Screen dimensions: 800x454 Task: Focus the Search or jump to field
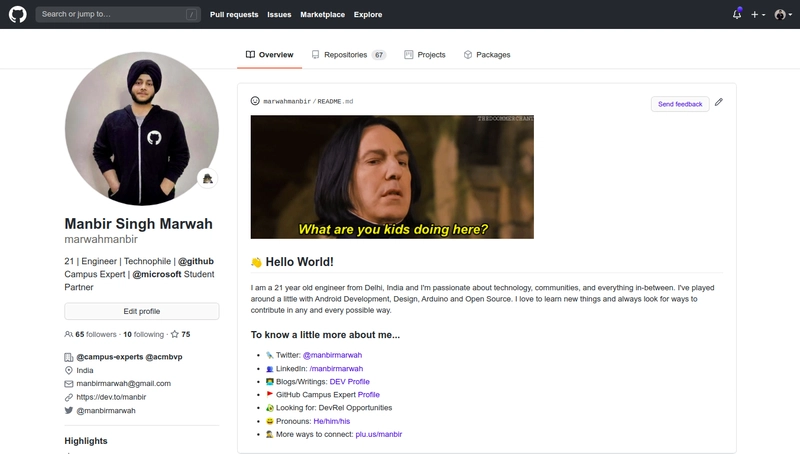point(118,14)
